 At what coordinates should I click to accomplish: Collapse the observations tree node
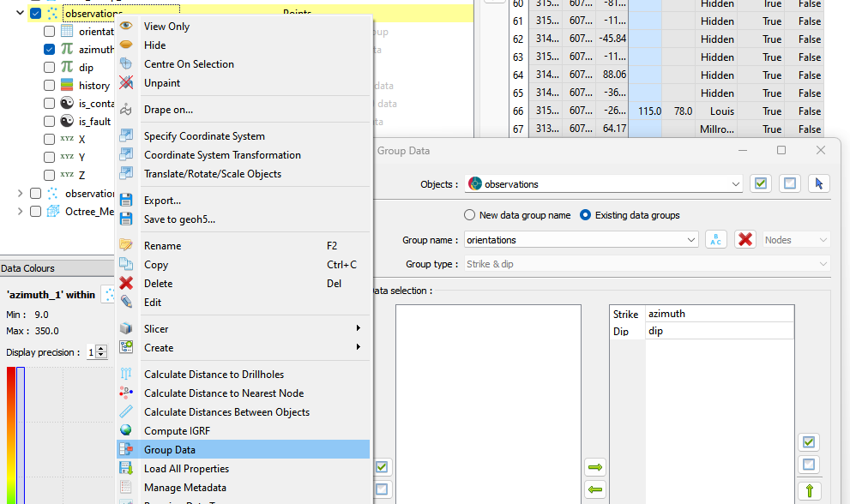click(x=19, y=13)
